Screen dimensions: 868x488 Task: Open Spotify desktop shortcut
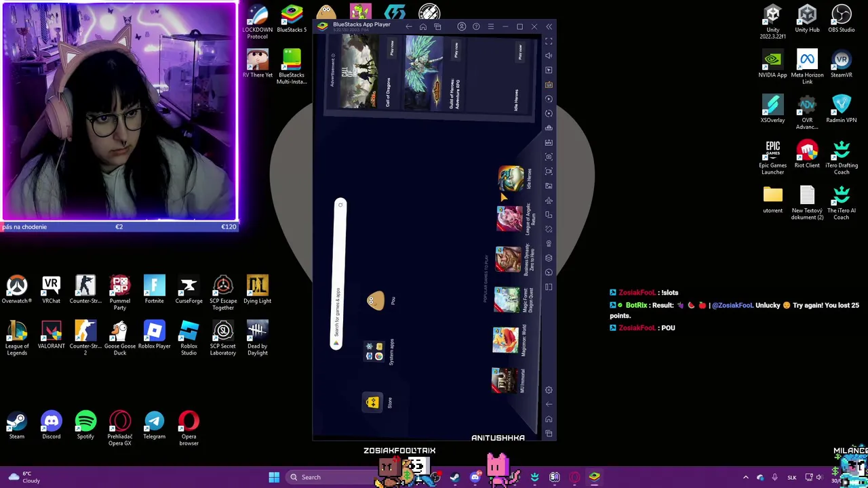click(x=85, y=425)
